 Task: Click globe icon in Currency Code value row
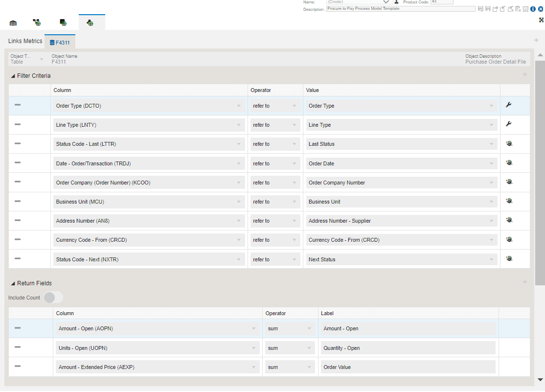pos(509,239)
